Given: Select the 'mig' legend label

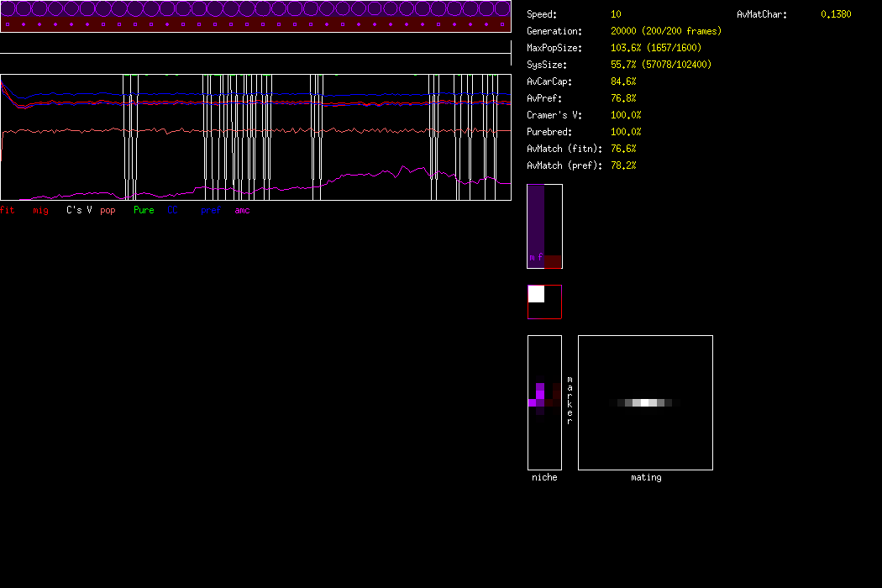Looking at the screenshot, I should pos(40,210).
